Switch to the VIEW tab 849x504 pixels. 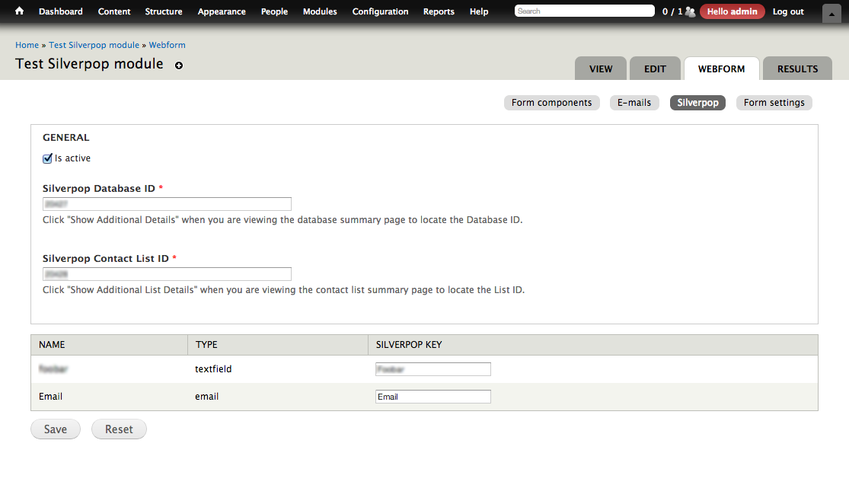pos(601,69)
